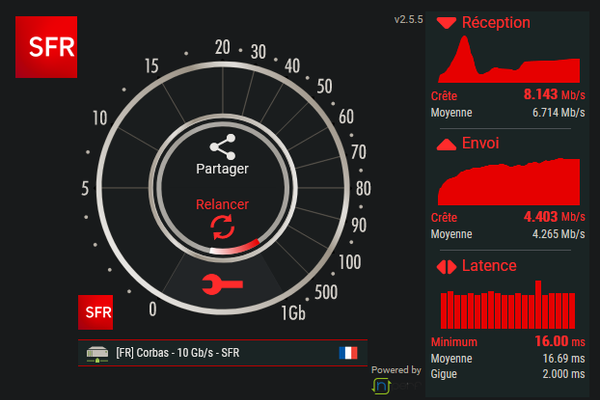Image resolution: width=600 pixels, height=400 pixels.
Task: Click the Réception heading
Action: pyautogui.click(x=496, y=23)
